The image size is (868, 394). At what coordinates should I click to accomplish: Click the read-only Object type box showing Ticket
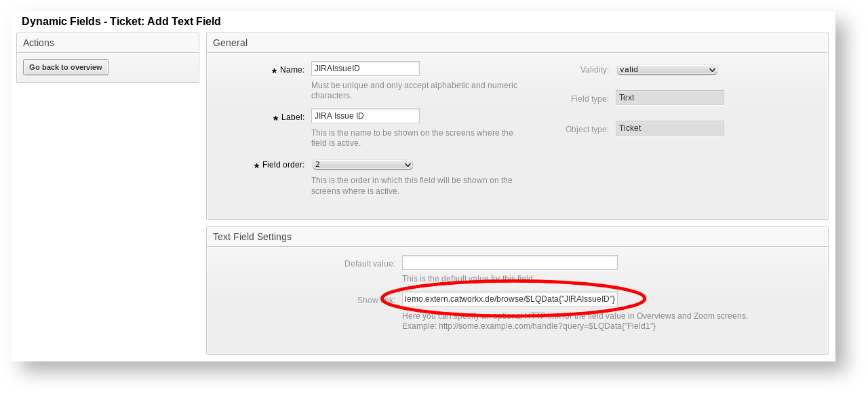tap(669, 127)
